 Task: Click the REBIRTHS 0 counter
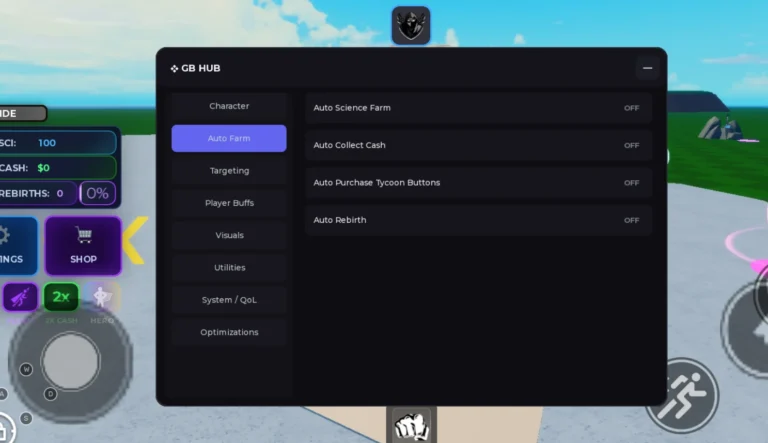[38, 193]
